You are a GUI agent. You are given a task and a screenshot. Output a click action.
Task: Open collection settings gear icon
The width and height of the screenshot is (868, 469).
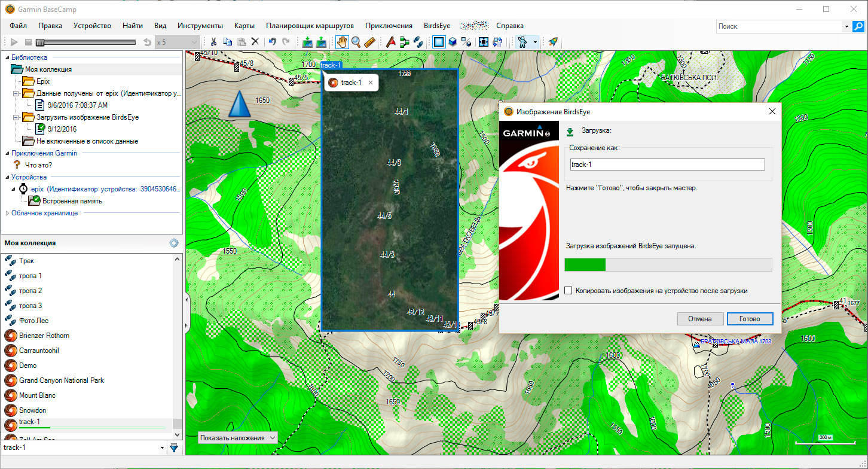point(174,243)
